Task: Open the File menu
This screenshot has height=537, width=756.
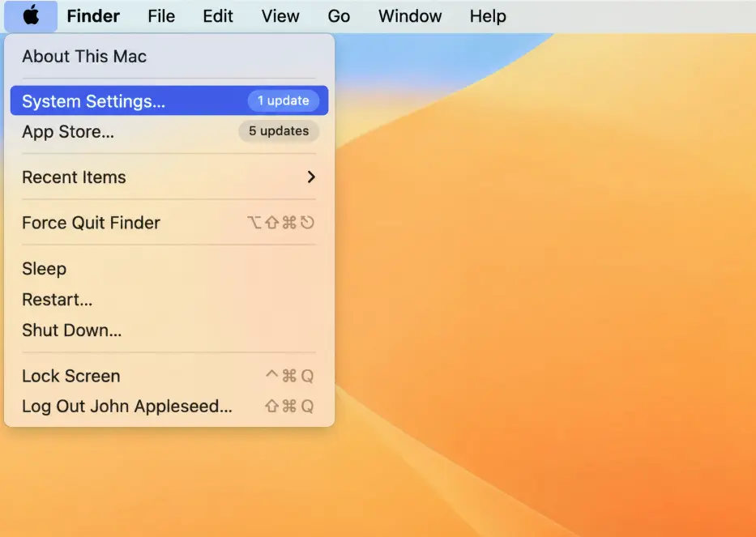Action: coord(161,16)
